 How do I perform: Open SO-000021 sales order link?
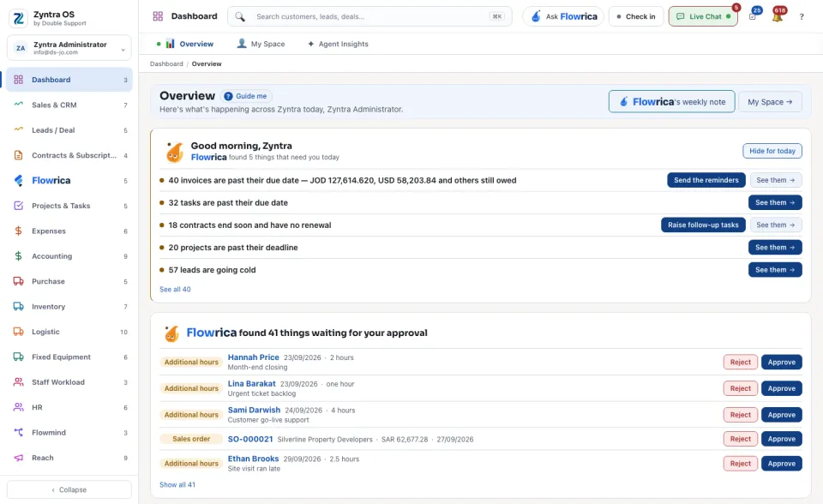(x=250, y=439)
